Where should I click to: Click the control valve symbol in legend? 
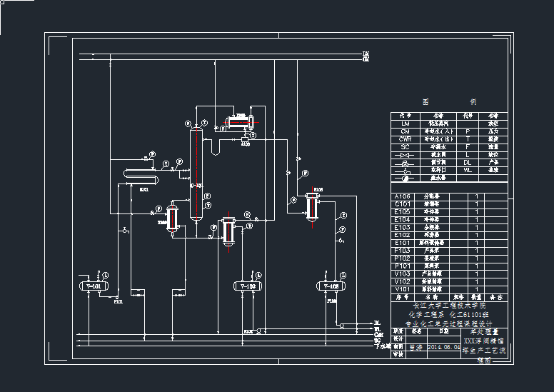point(406,163)
